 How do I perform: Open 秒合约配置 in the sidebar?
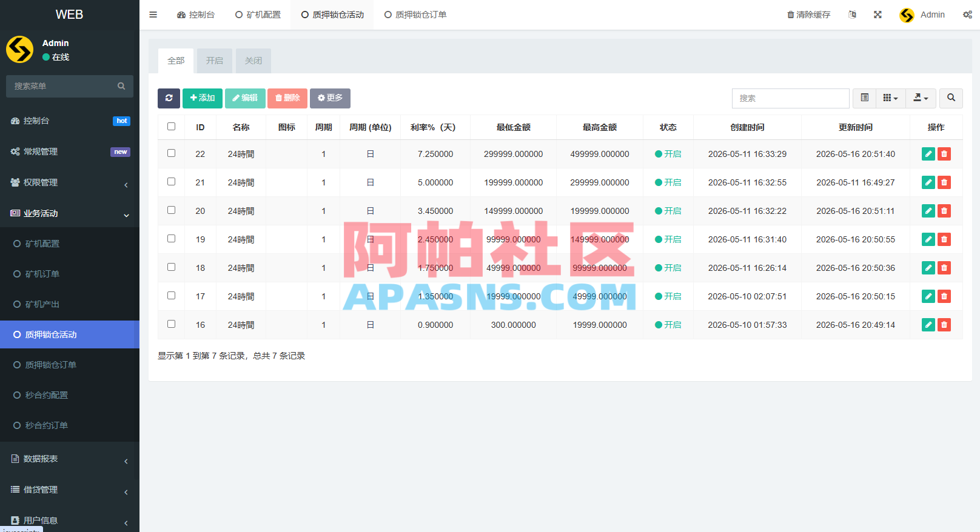tap(70, 395)
